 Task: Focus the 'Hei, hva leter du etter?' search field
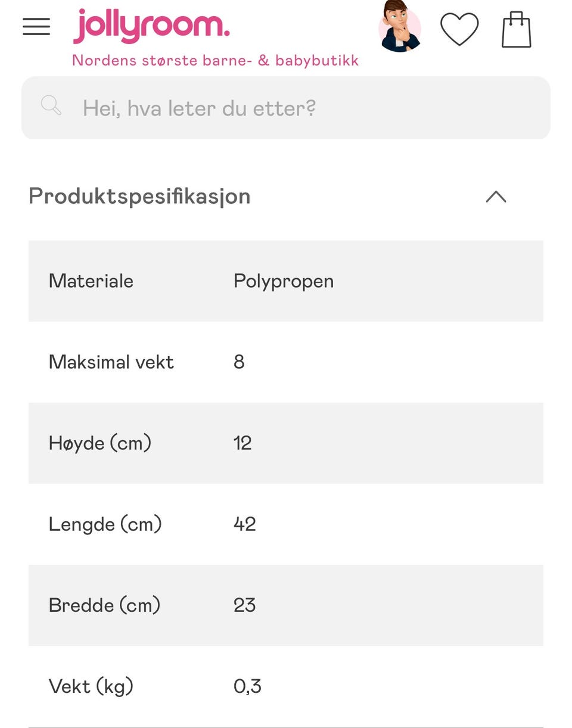point(298,108)
